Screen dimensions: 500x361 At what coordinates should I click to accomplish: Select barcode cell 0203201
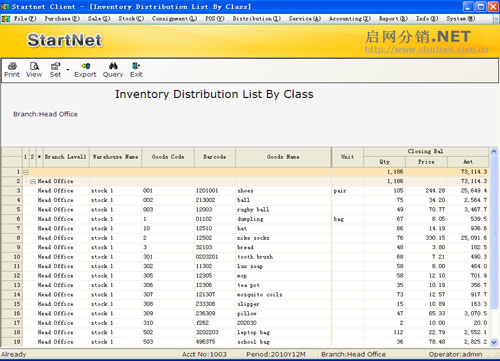click(x=215, y=257)
